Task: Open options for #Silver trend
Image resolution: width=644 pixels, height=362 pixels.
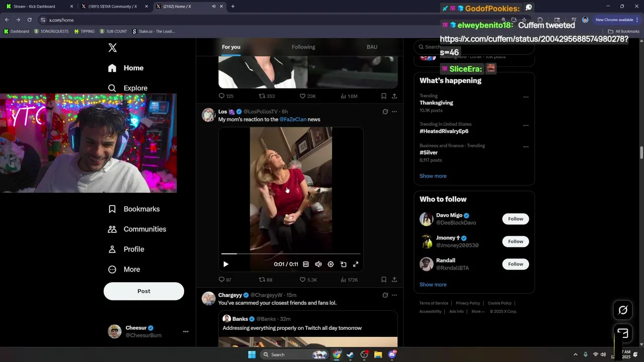Action: (526, 147)
